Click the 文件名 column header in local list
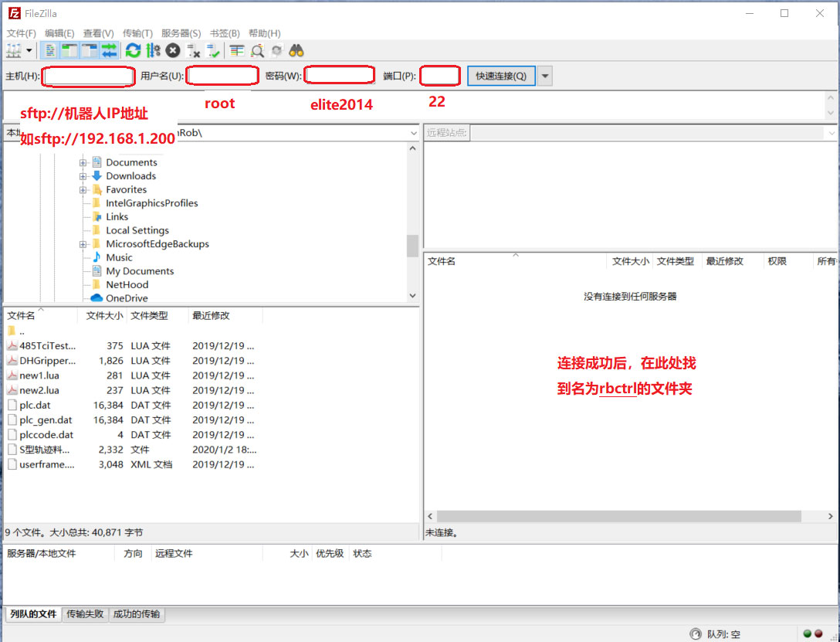The width and height of the screenshot is (840, 642). point(22,316)
